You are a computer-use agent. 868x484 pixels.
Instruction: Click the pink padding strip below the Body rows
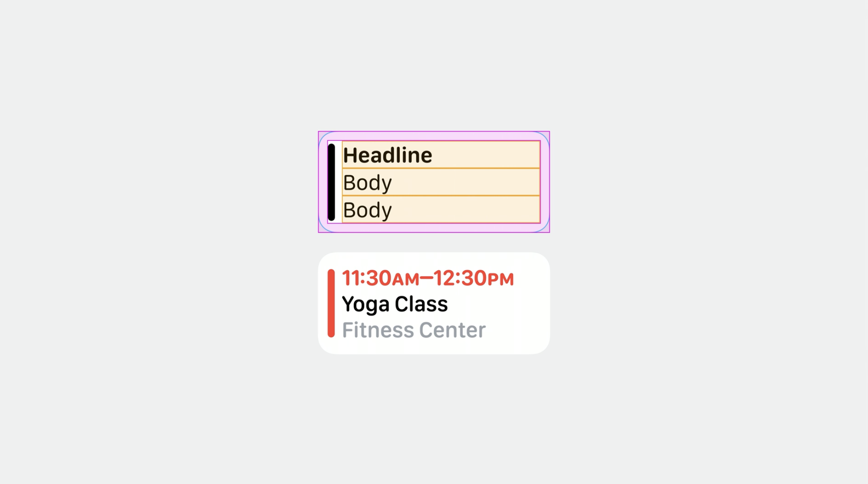click(x=434, y=227)
